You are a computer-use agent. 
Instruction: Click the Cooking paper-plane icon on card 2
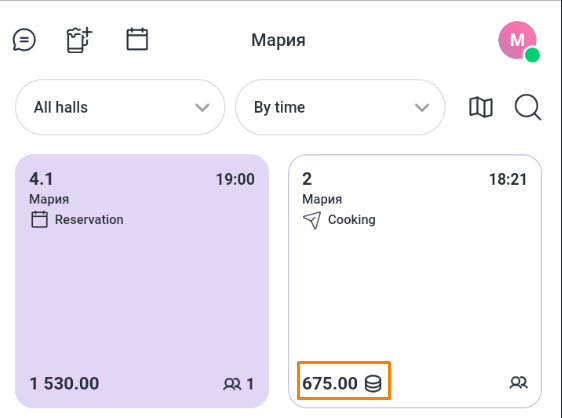click(x=312, y=220)
